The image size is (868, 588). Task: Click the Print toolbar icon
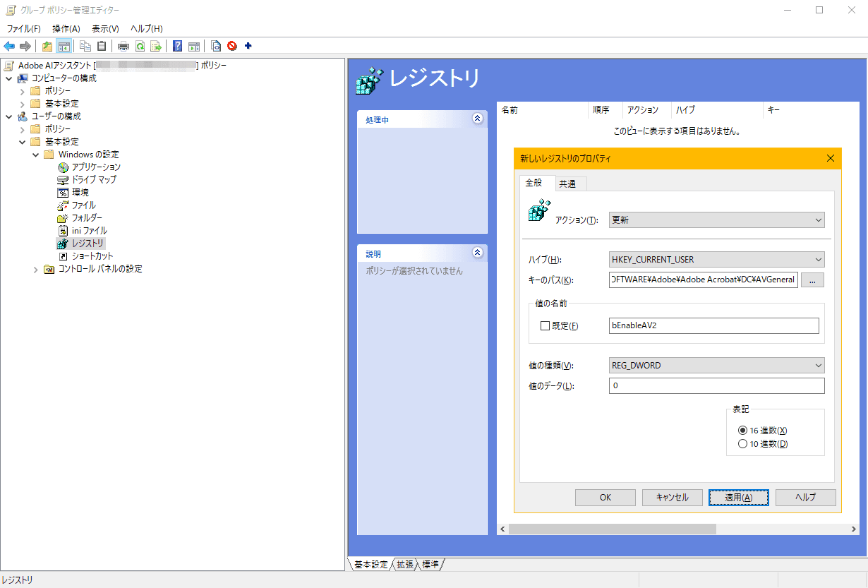click(x=123, y=46)
